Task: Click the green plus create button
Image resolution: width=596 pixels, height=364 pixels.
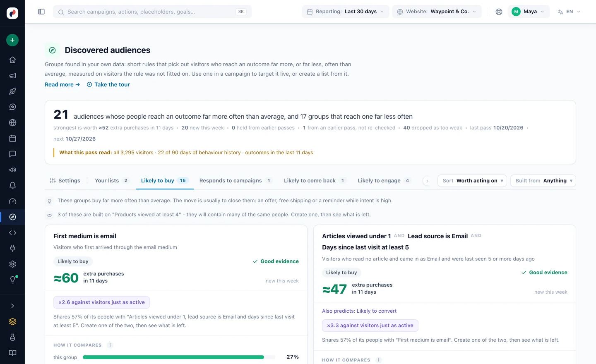Action: pos(12,40)
